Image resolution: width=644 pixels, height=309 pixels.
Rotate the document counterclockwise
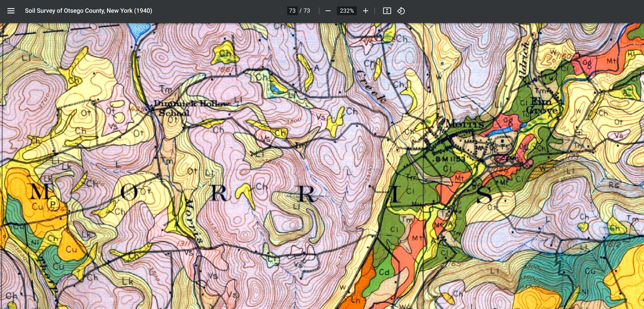pos(401,11)
